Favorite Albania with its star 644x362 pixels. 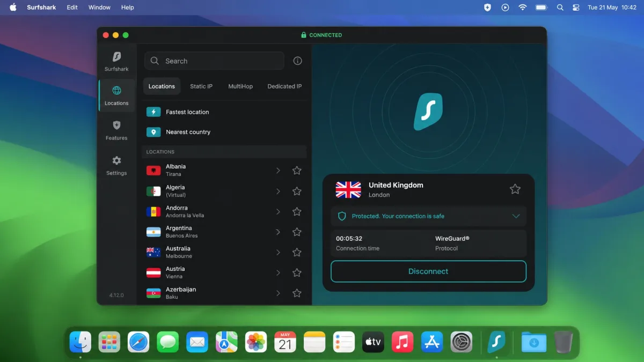[297, 171]
